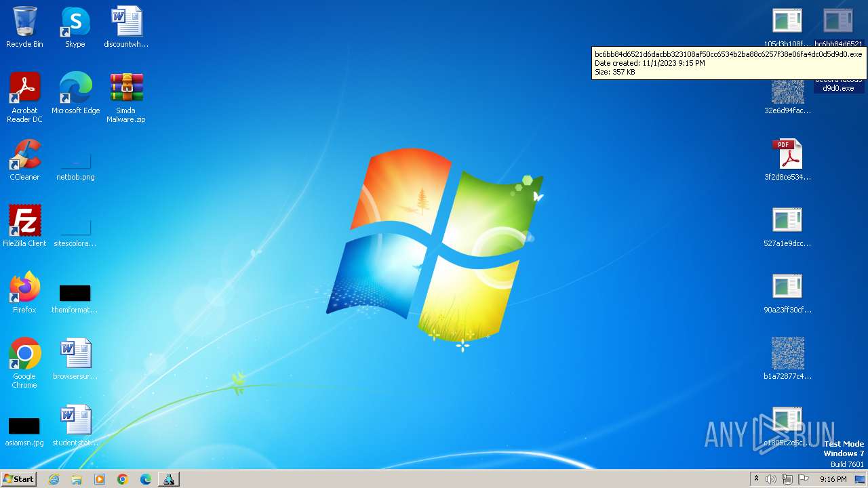This screenshot has width=868, height=488.
Task: Select the b1a72877c4... file icon
Action: tap(787, 359)
